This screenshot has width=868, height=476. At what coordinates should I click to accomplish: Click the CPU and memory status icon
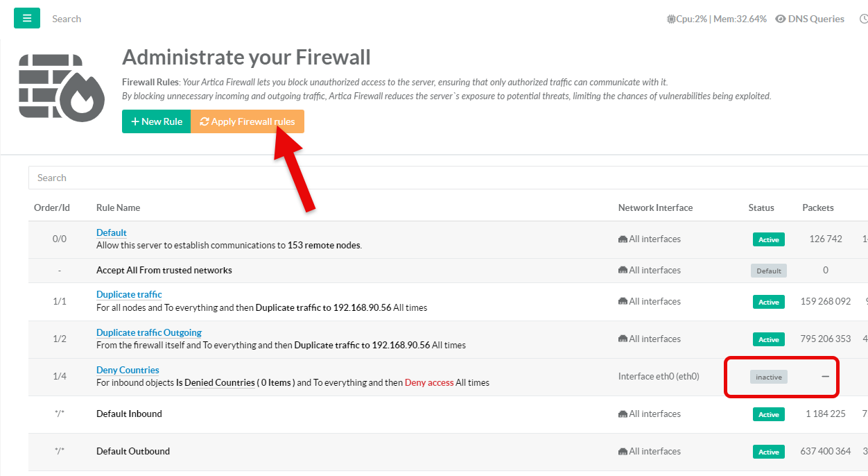pos(671,19)
